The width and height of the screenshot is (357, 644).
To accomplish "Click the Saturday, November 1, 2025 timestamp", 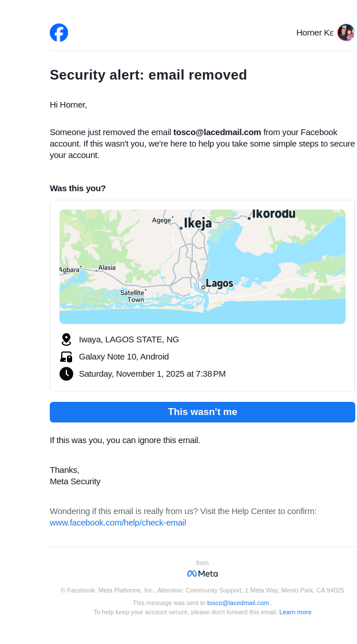I will [152, 374].
